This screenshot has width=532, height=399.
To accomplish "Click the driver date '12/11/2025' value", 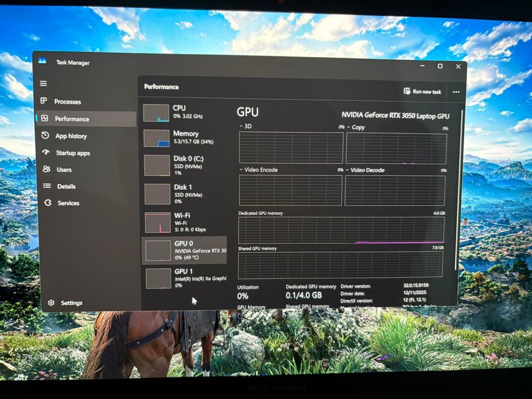I will pyautogui.click(x=415, y=292).
